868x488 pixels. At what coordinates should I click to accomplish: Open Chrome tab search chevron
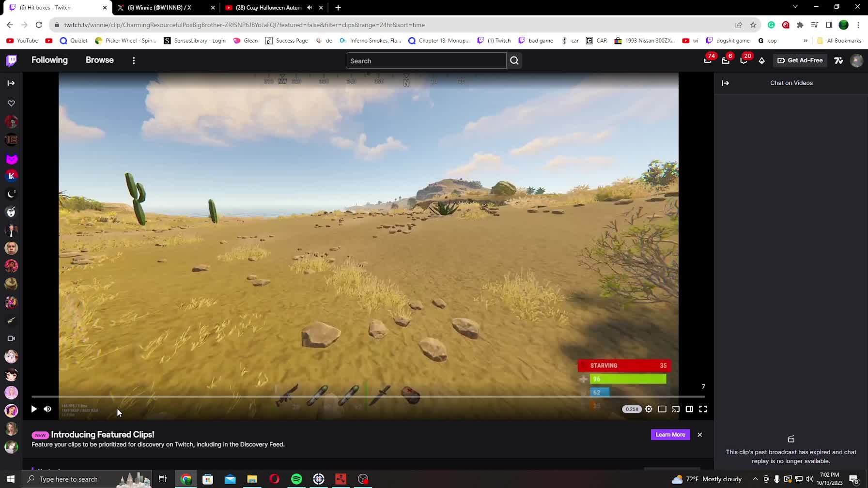click(795, 7)
